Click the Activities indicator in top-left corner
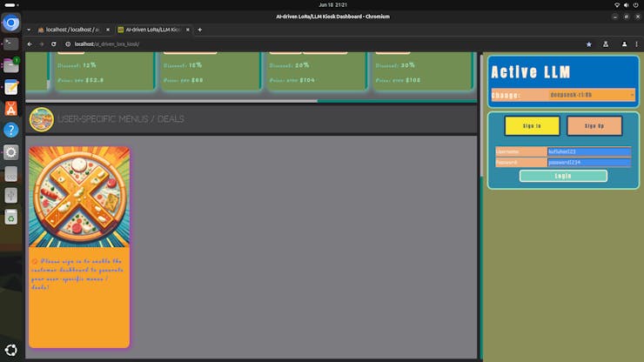The width and height of the screenshot is (644, 362). [x=11, y=5]
